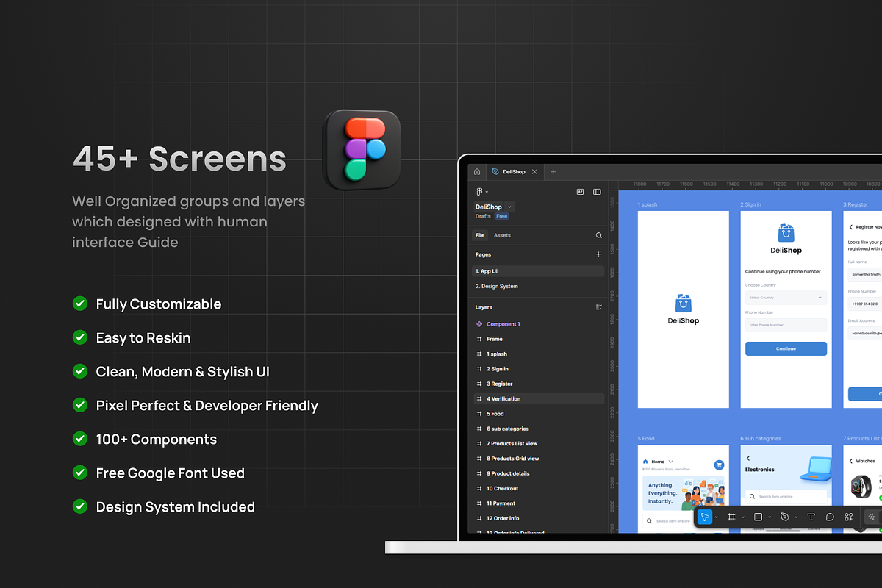The width and height of the screenshot is (882, 588).
Task: Open the Select Country dropdown
Action: (x=786, y=298)
